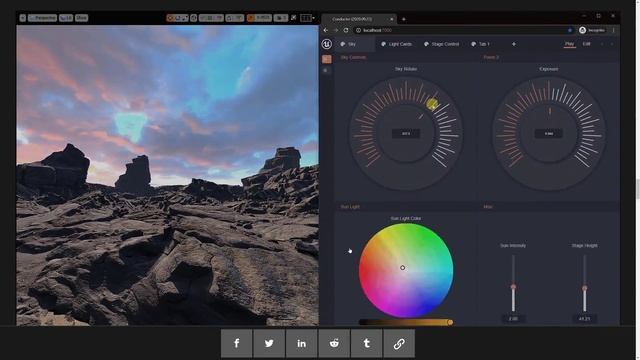Click the camera speed button in Unreal toolbar

[280, 18]
